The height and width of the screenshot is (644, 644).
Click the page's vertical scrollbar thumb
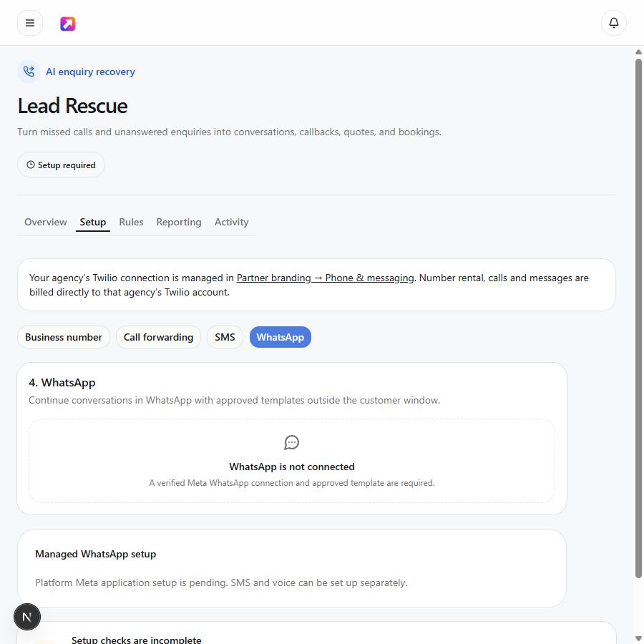pyautogui.click(x=638, y=318)
